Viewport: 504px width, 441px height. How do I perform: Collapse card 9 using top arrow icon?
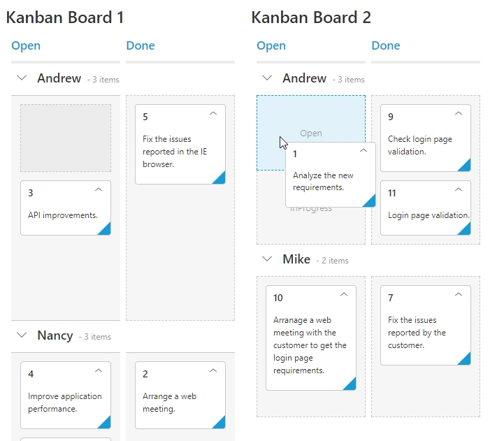[459, 113]
